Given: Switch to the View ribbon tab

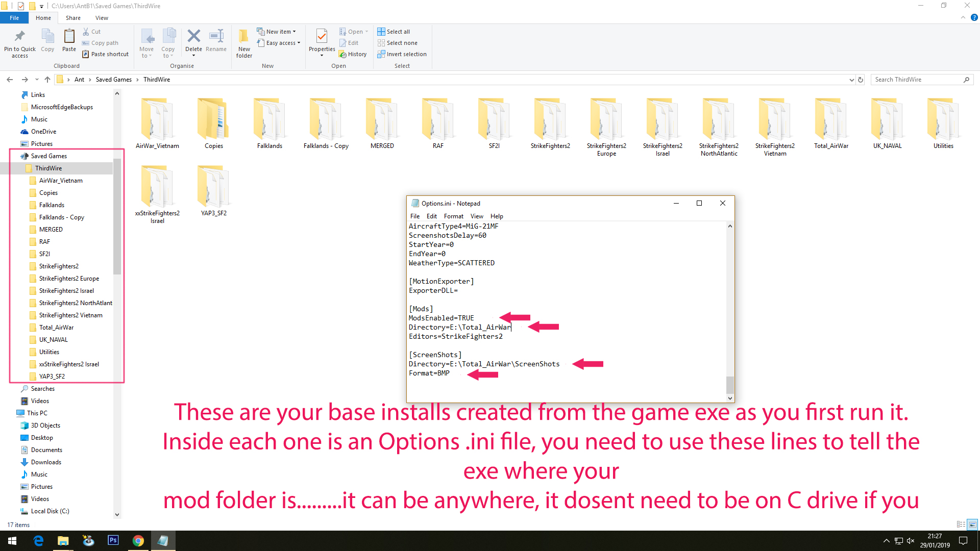Looking at the screenshot, I should [x=102, y=18].
